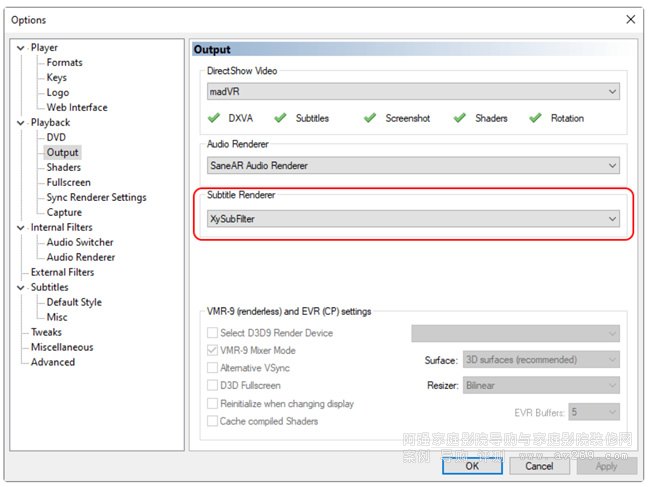Select Web Interface under Player

pos(76,108)
